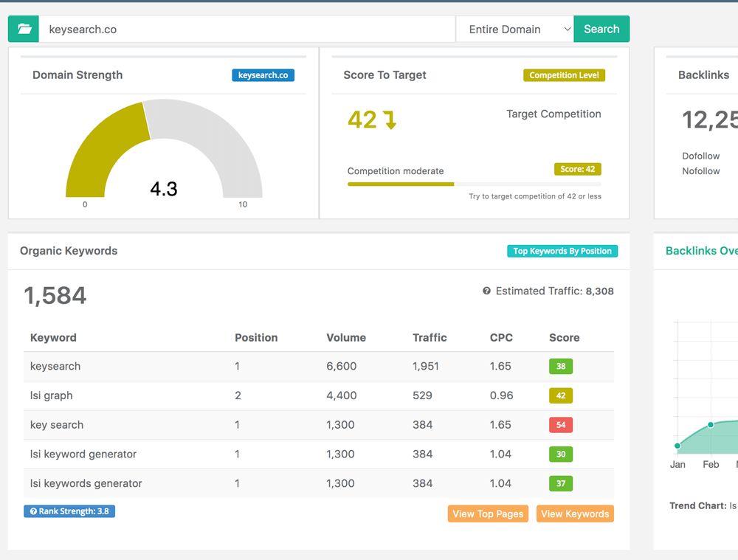Click the Trend Chart label
738x560 pixels.
698,505
